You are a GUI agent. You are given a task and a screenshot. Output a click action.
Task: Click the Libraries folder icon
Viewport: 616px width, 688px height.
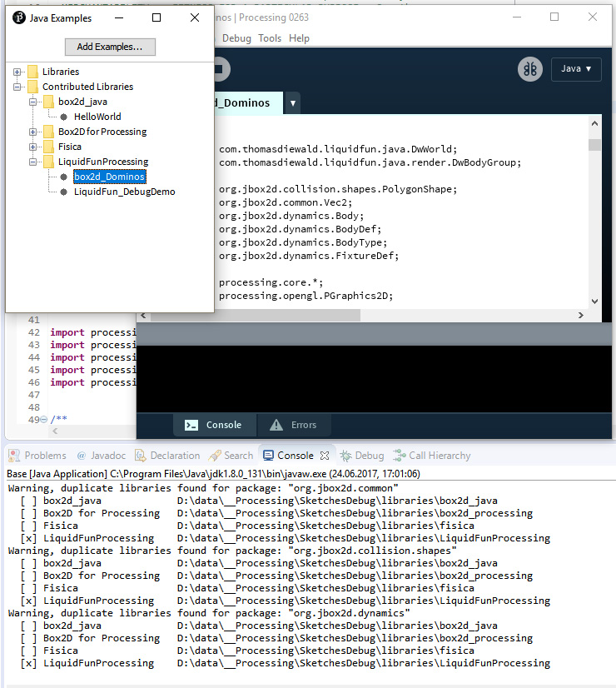[x=33, y=72]
